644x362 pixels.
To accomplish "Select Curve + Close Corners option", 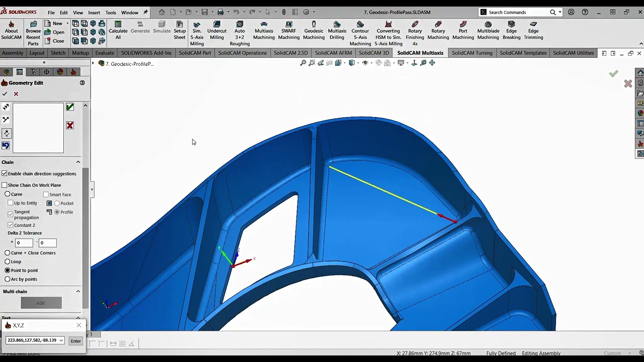I will (x=8, y=253).
